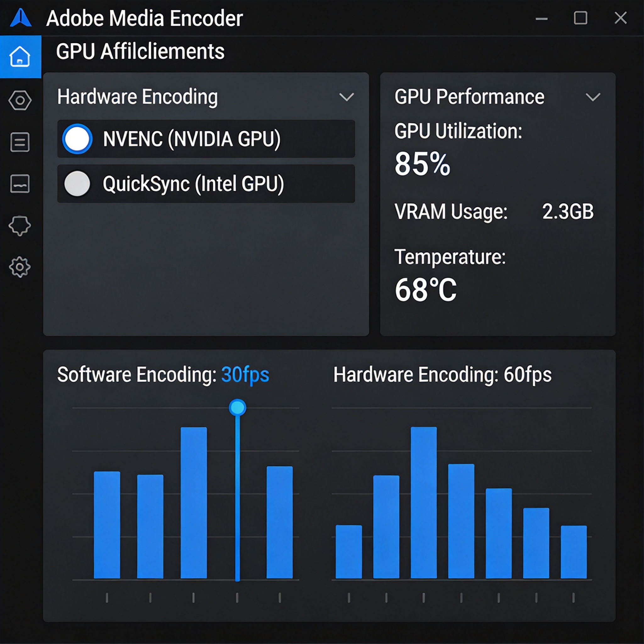Close the Adobe Media Encoder window
644x644 pixels.
coord(621,18)
